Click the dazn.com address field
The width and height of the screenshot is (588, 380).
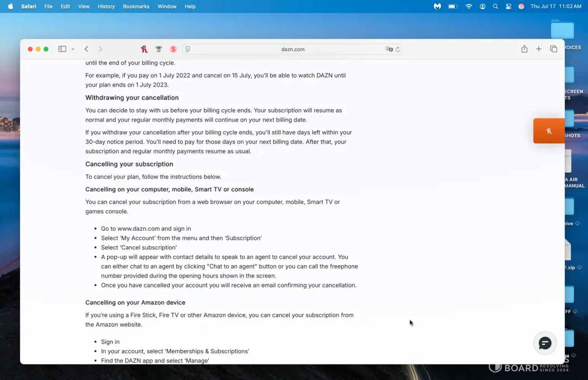click(293, 49)
